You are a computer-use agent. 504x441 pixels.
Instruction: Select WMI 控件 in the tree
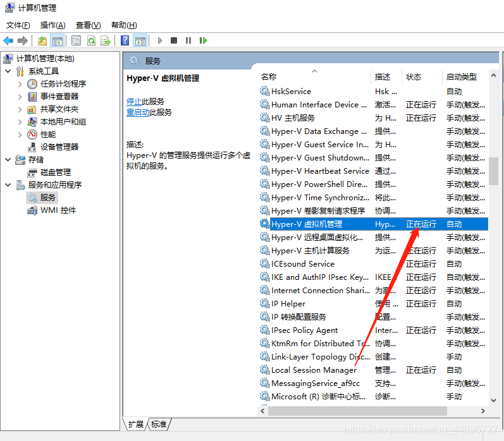[58, 210]
